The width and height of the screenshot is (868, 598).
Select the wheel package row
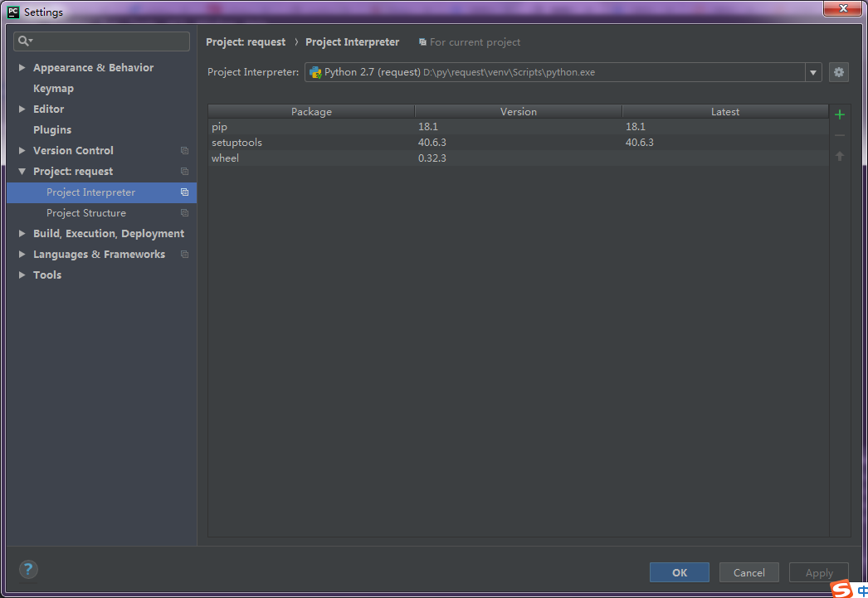click(x=518, y=158)
